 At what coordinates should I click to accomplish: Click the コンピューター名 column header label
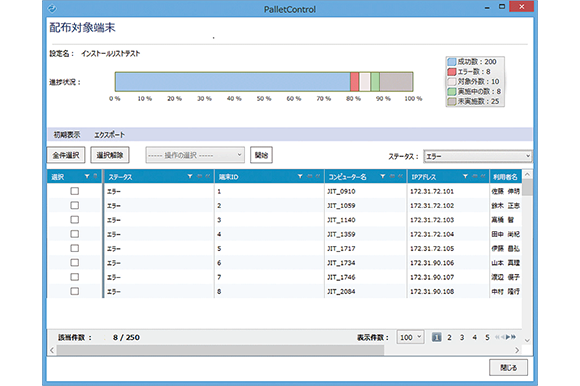347,177
